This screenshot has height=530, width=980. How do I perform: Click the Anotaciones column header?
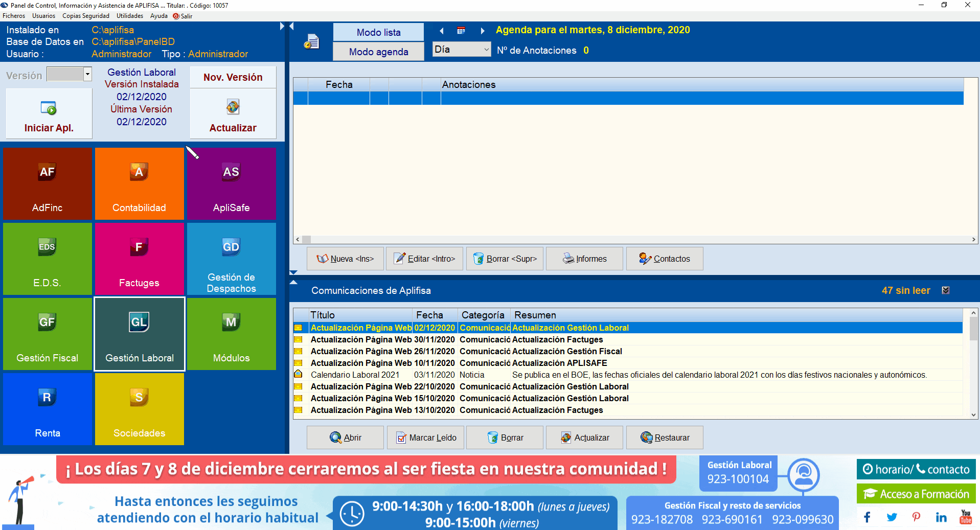point(702,84)
